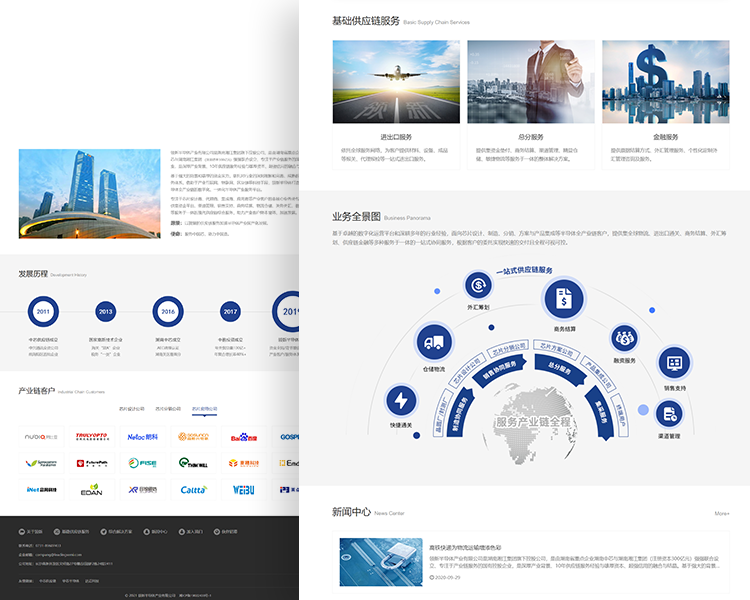Screen dimensions: 750x600
Task: Click the 芯片方案公司 outlined arc label
Action: pyautogui.click(x=557, y=350)
